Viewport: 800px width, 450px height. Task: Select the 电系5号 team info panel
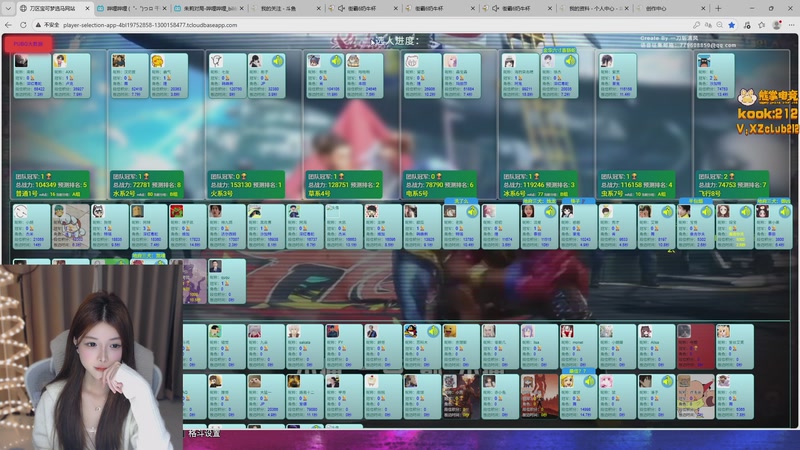point(441,184)
